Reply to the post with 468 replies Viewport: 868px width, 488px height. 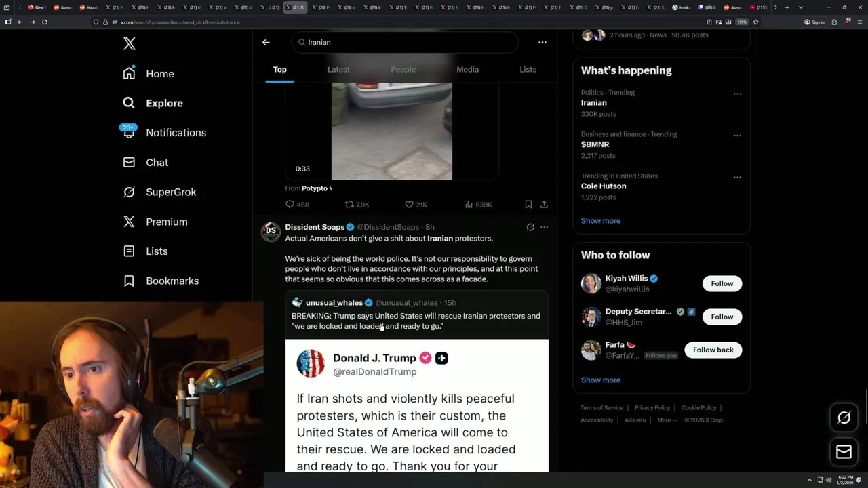297,204
